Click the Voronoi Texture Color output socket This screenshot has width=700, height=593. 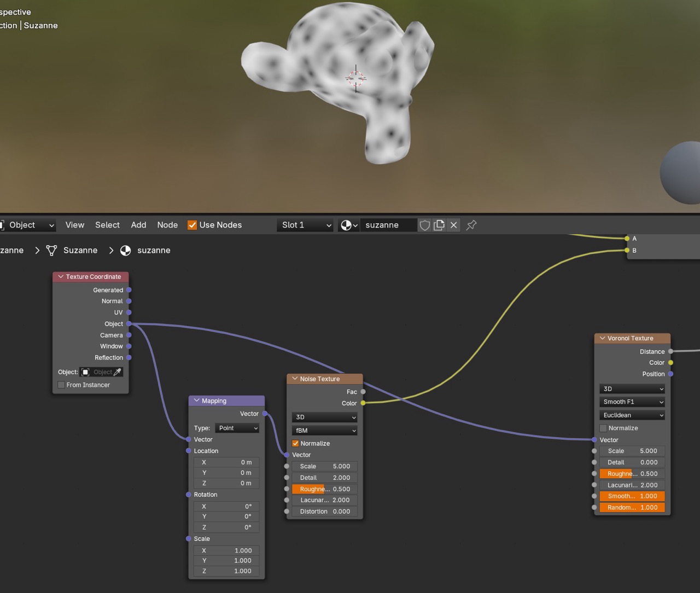(x=670, y=363)
